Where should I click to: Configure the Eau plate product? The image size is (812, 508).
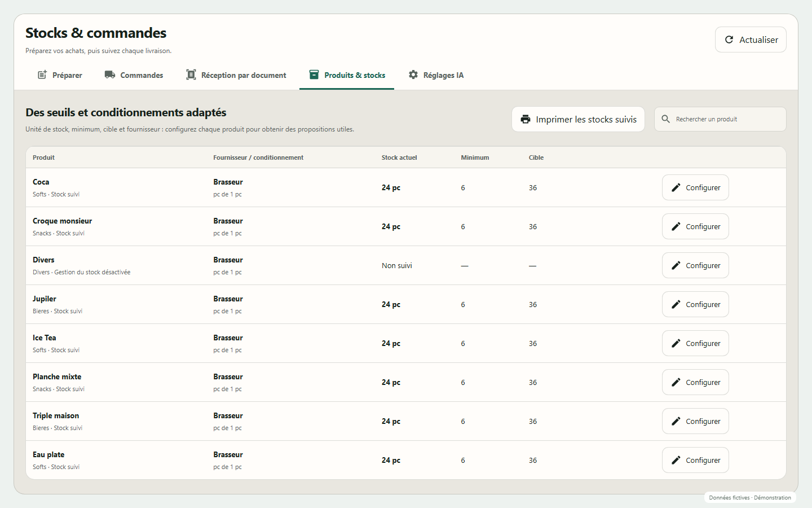695,460
